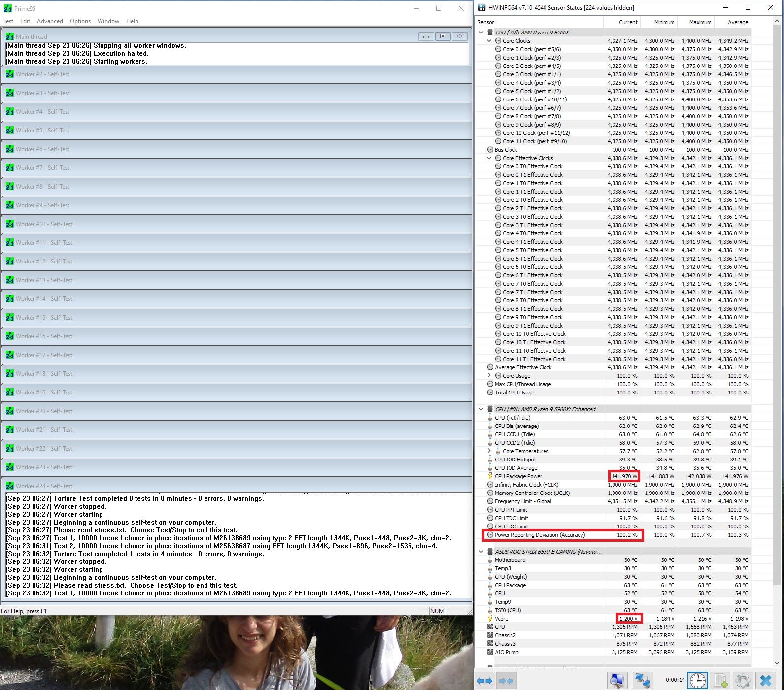Viewport: 784px width, 690px height.
Task: Select Core 6 Clock (perf #10/11) row
Action: pyautogui.click(x=614, y=99)
